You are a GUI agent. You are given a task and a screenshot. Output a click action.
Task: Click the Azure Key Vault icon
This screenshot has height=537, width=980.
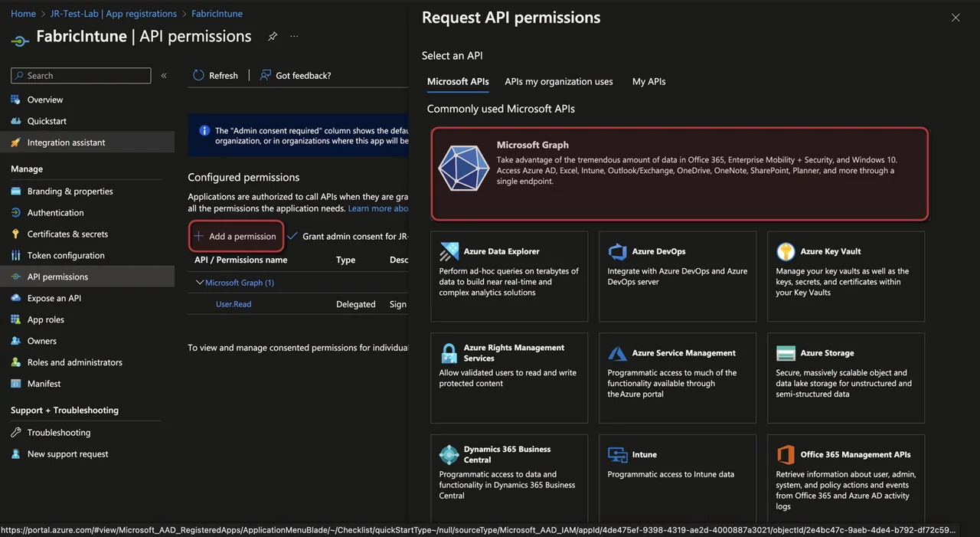786,251
